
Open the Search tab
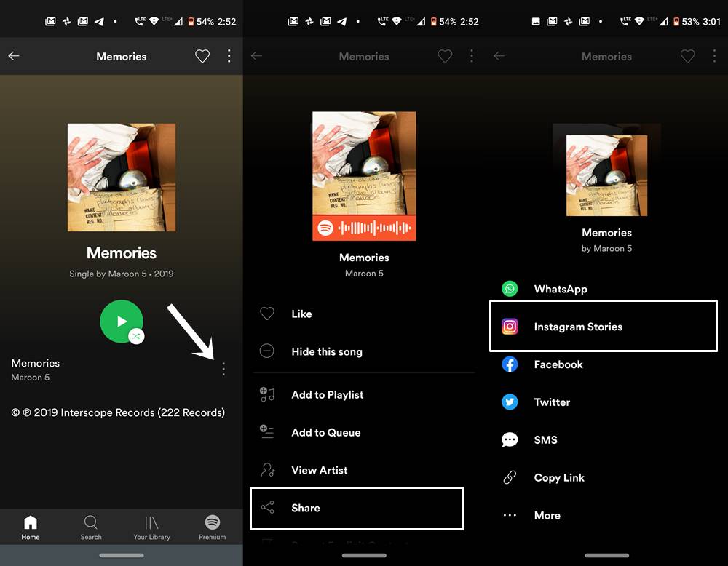click(91, 528)
